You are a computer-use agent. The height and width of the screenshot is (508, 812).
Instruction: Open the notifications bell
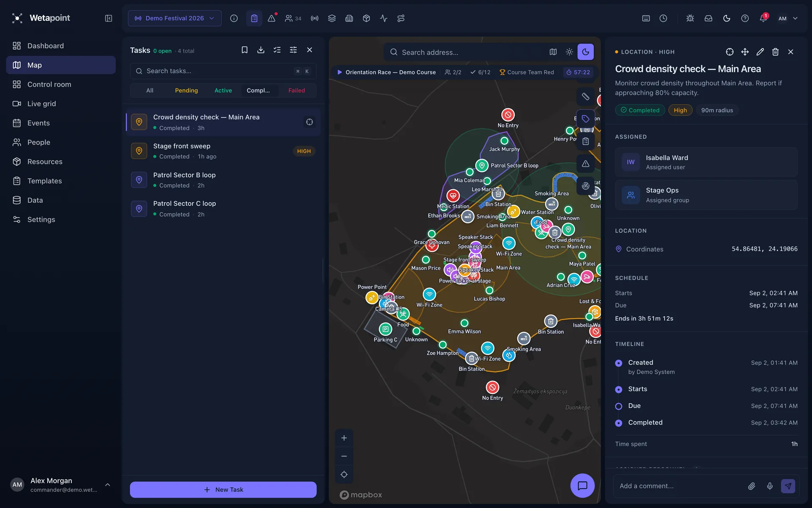(x=763, y=18)
